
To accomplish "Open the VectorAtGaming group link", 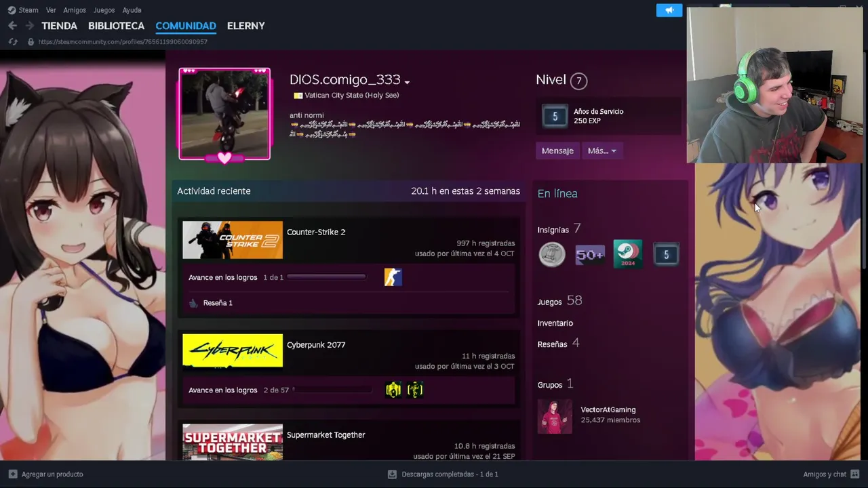I will tap(608, 409).
